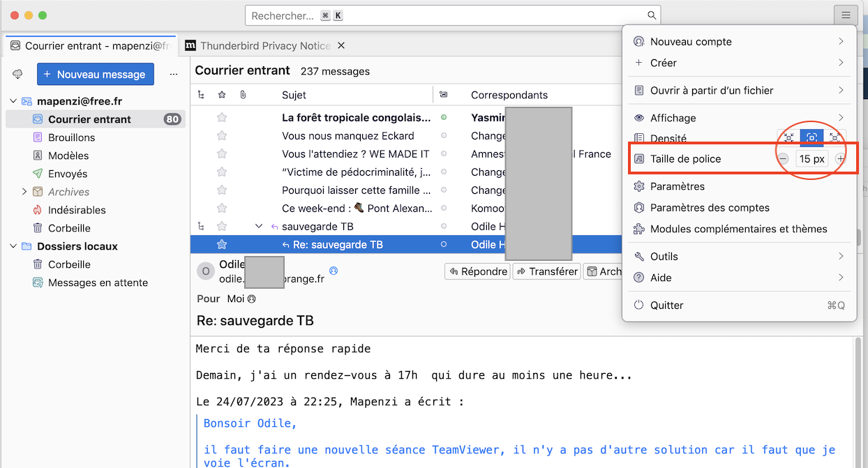Toggle read status of 'La forêt tropicale' message
The image size is (868, 468).
click(444, 118)
